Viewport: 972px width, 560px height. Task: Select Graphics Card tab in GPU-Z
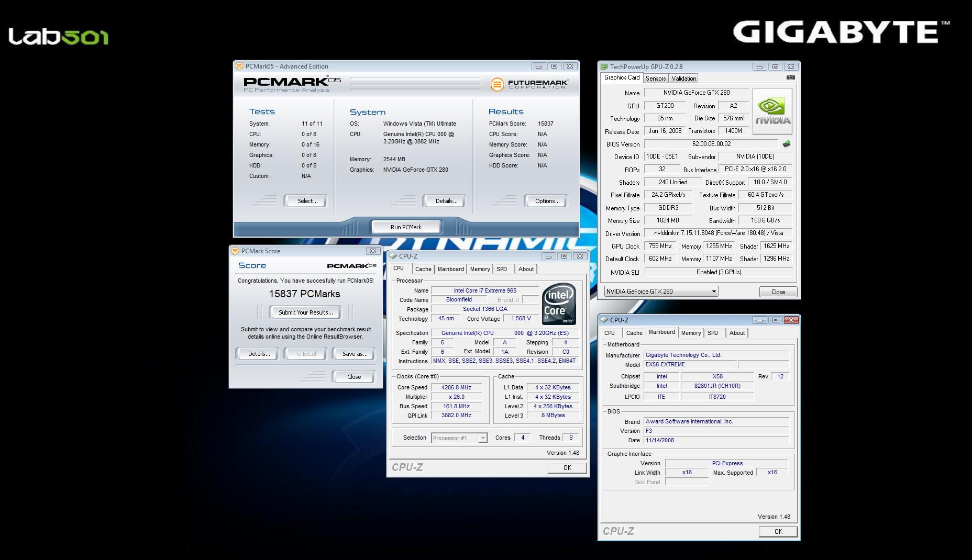pos(622,77)
